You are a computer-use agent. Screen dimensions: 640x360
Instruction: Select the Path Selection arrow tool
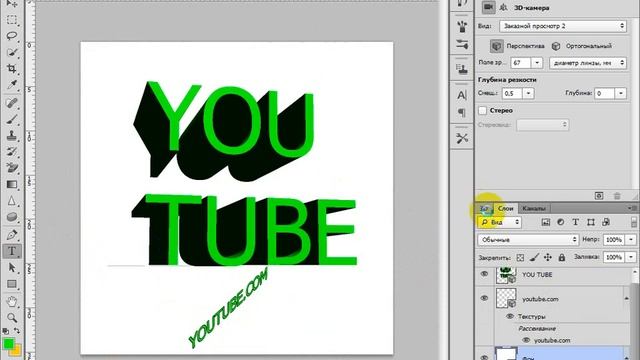tap(12, 268)
